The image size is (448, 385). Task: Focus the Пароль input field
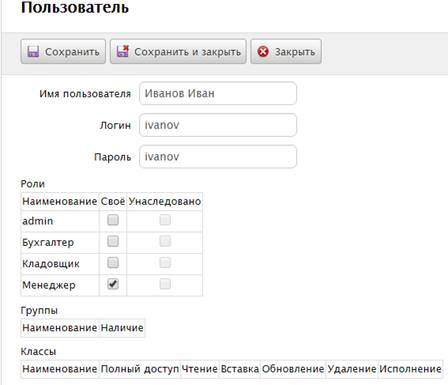pyautogui.click(x=218, y=156)
